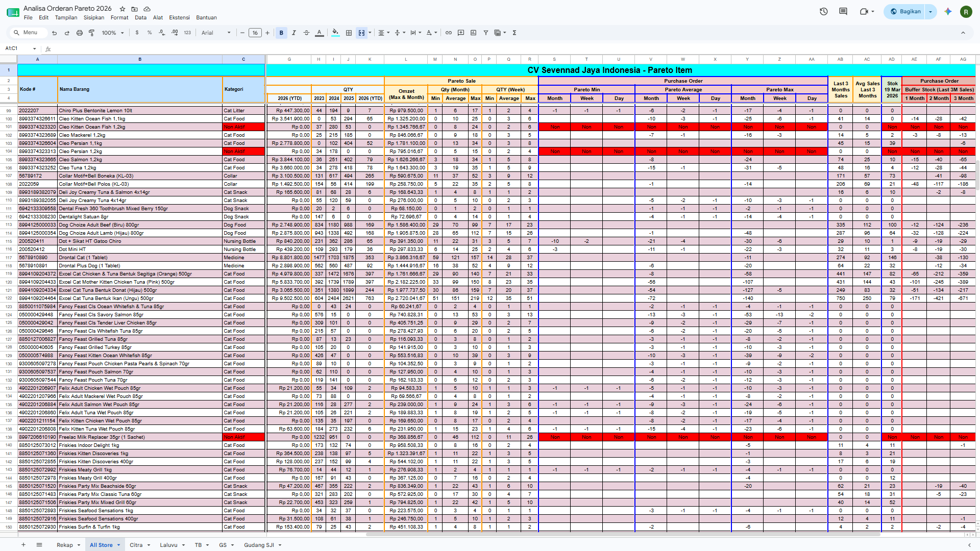Click the add comment icon
Viewport: 980px width, 551px height.
click(461, 33)
